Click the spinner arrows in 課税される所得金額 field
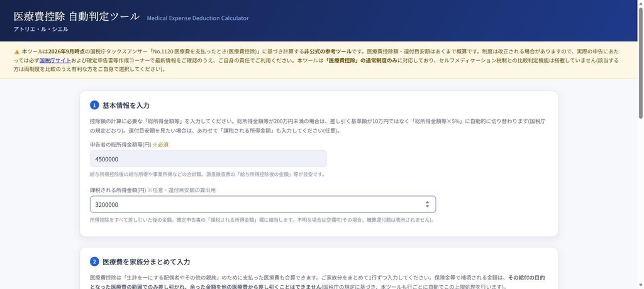This screenshot has height=289, width=644. click(427, 204)
